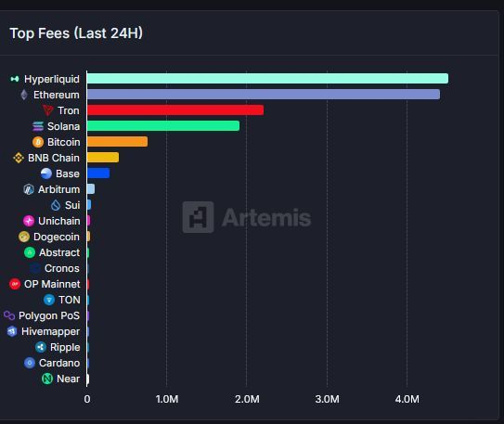This screenshot has width=504, height=424.
Task: Click the Hivemapper logo icon
Action: (12, 331)
